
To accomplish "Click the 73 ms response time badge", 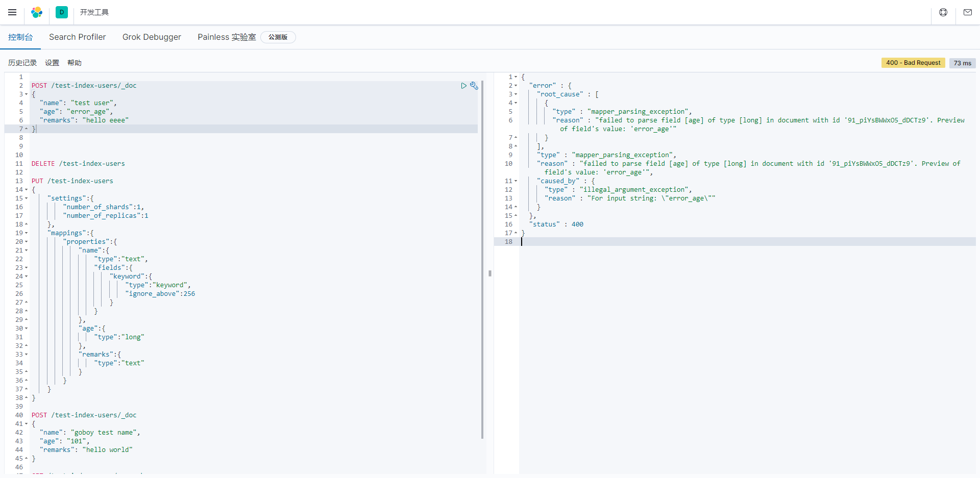I will pos(963,63).
